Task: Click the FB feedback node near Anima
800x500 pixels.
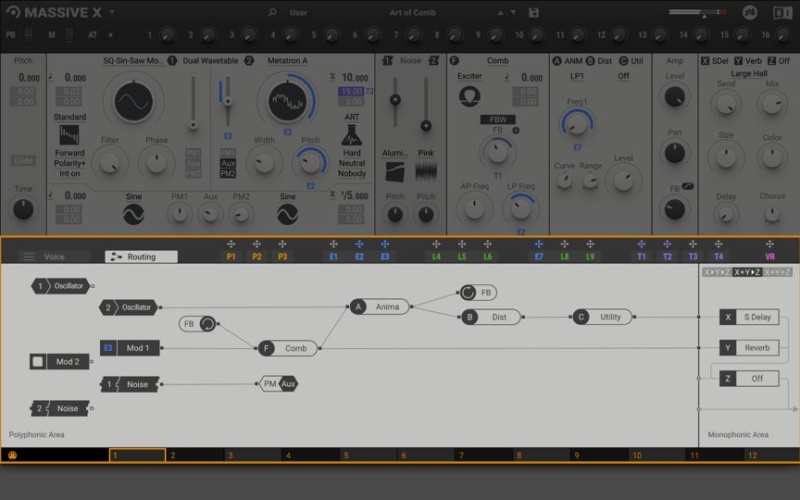Action: click(x=478, y=292)
